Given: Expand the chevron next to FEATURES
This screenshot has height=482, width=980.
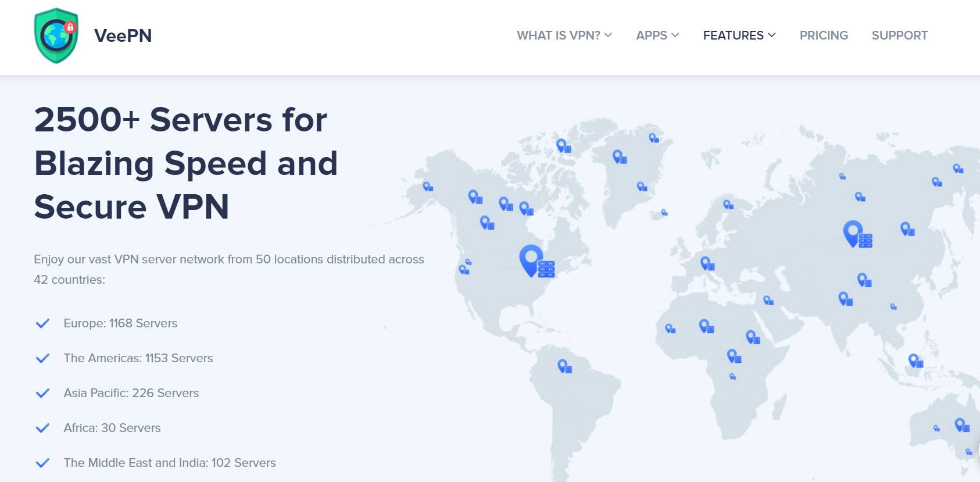Looking at the screenshot, I should [772, 35].
